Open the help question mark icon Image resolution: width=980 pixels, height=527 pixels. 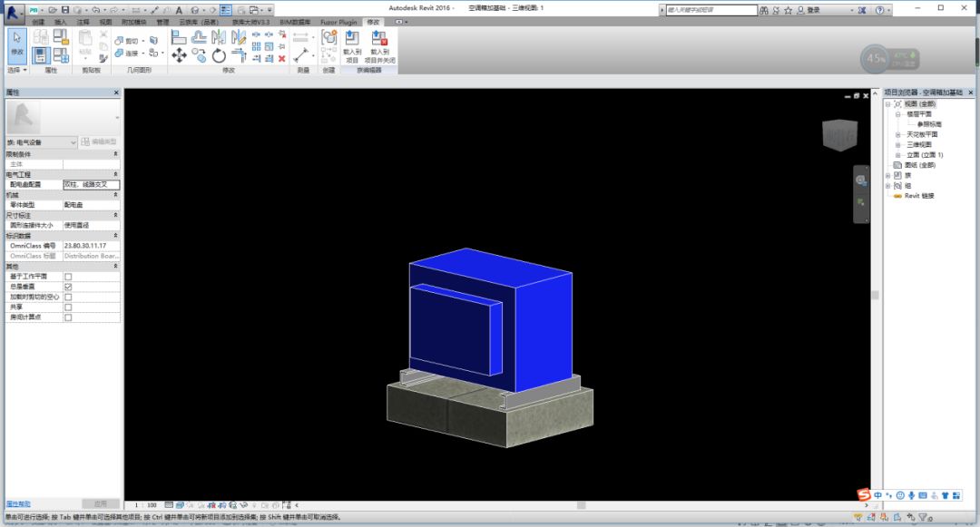(880, 10)
